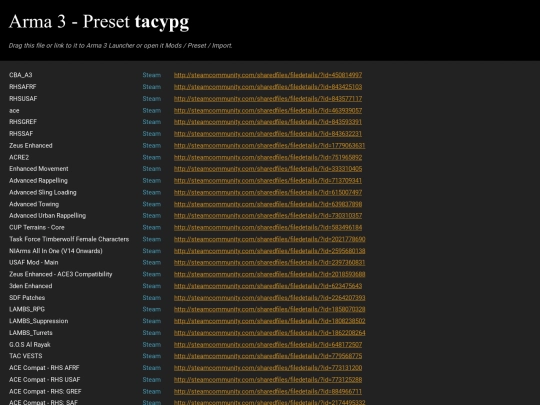540x405 pixels.
Task: Open the Advanced Sling Loading workshop URL
Action: (x=268, y=192)
